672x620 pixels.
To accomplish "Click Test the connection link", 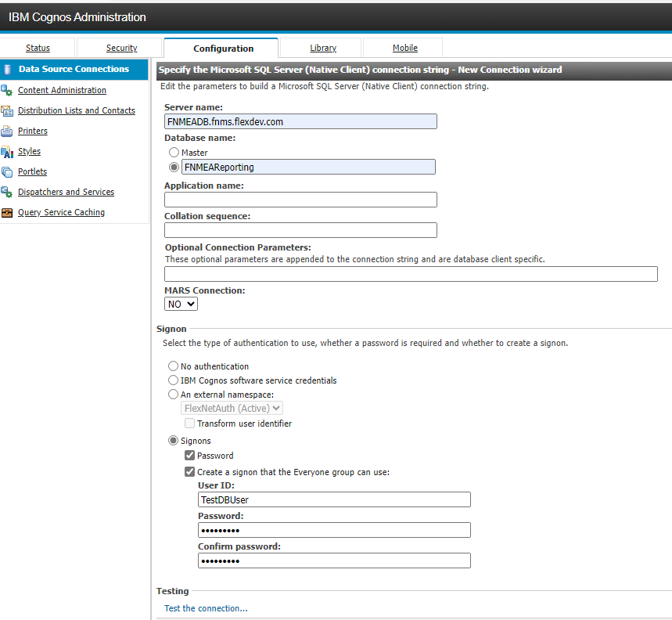I will click(x=207, y=608).
